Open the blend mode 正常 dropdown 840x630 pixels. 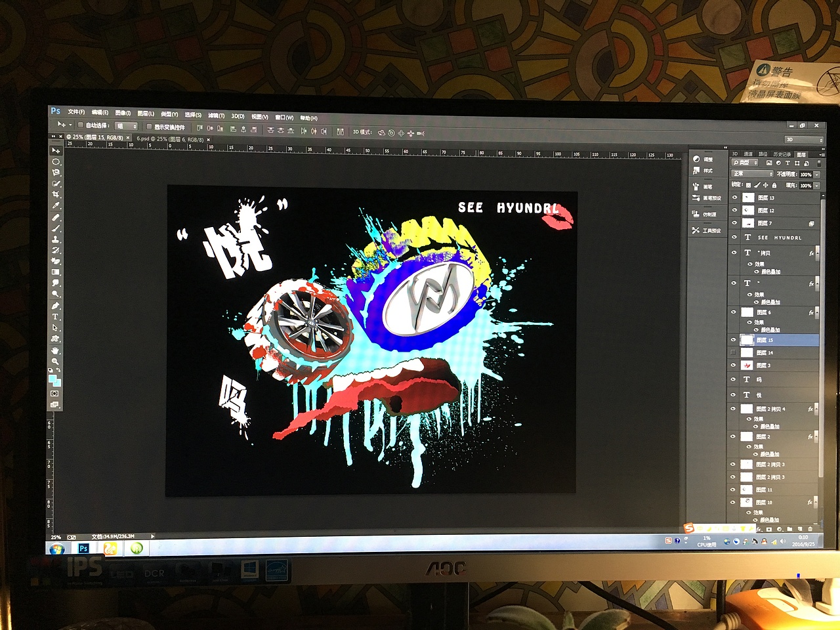pos(752,174)
